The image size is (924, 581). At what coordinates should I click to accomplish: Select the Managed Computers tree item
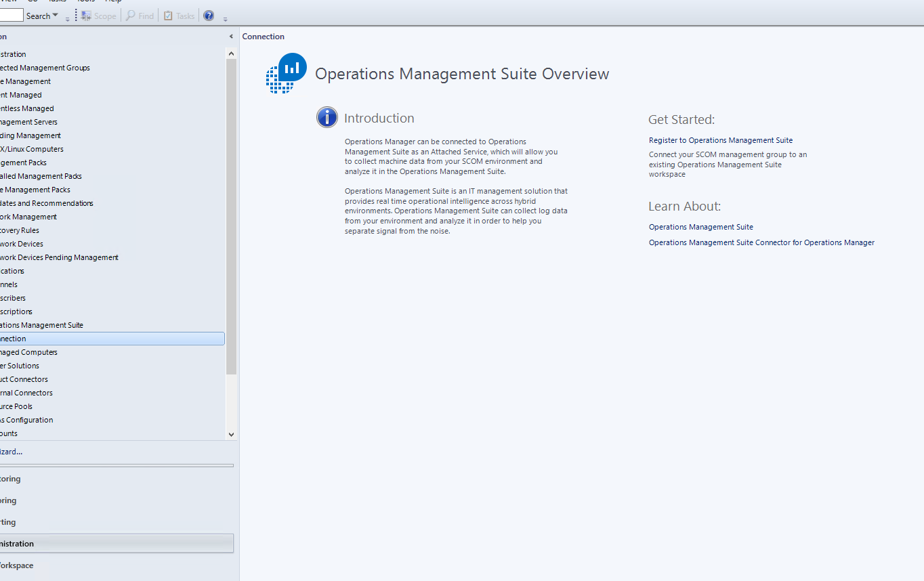(28, 351)
